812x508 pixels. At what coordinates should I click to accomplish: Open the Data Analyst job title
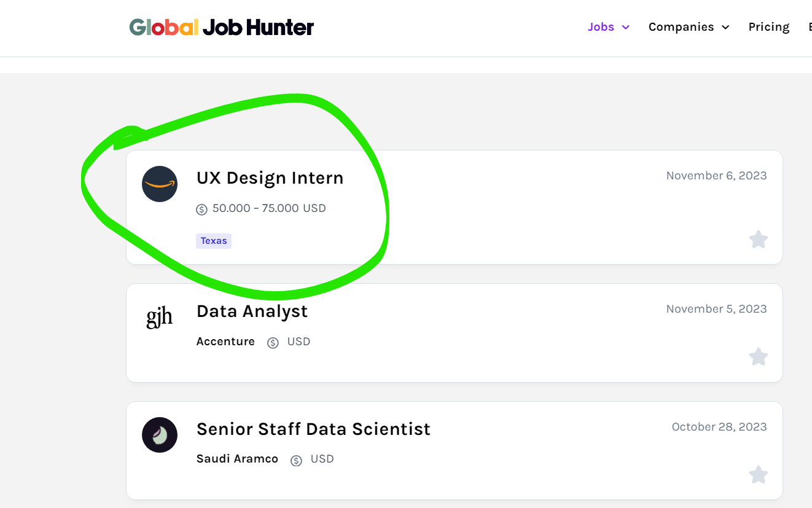(252, 311)
